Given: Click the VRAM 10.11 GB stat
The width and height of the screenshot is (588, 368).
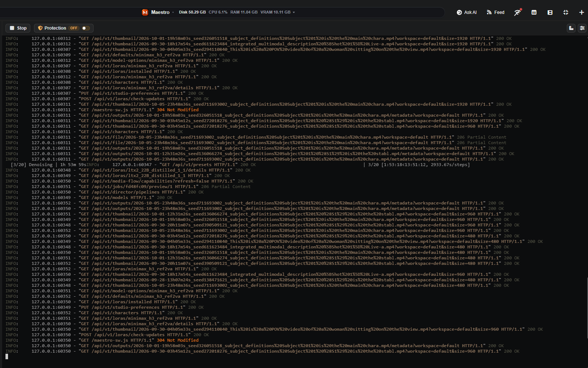Looking at the screenshot, I should coord(276,12).
